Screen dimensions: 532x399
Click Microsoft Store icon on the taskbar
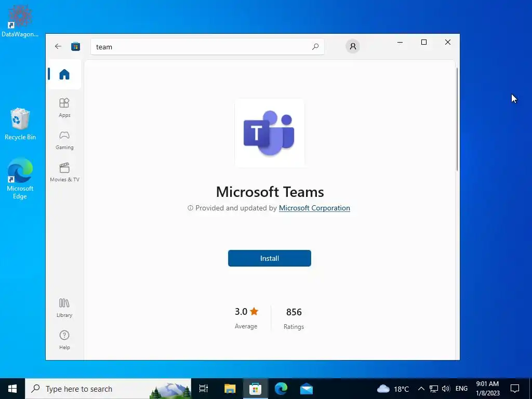coord(255,389)
